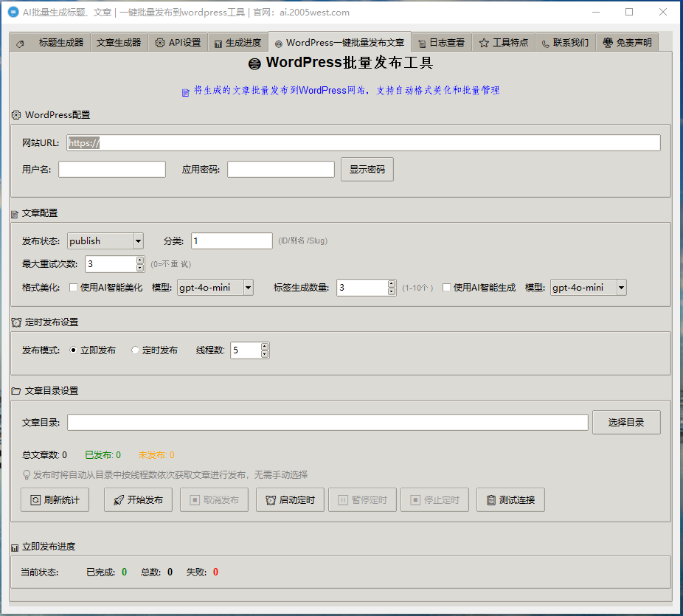Expand the 格式美化 model gpt-4o-mini dropdown
Image resolution: width=683 pixels, height=616 pixels.
tap(248, 288)
